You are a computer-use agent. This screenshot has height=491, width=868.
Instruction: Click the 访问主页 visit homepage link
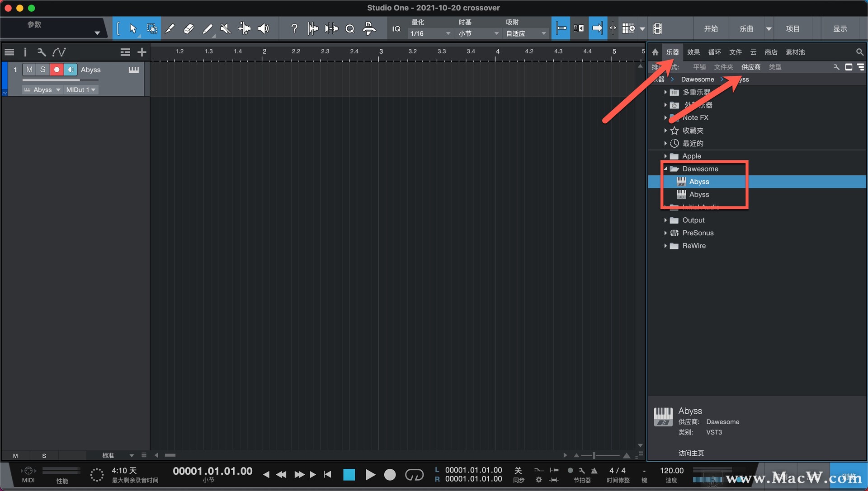coord(691,453)
